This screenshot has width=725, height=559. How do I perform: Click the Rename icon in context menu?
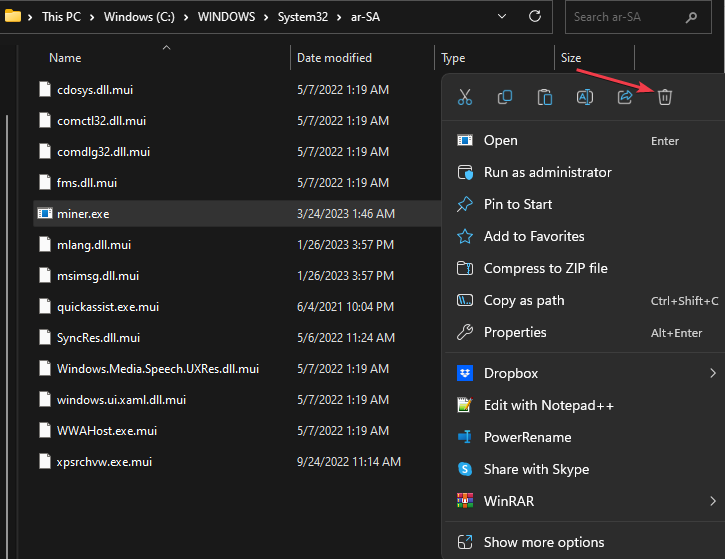[585, 97]
